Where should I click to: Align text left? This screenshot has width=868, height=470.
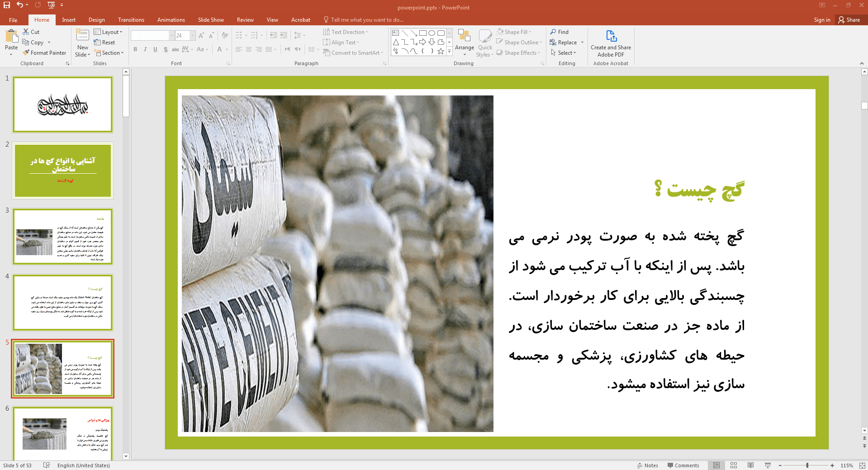[x=239, y=49]
